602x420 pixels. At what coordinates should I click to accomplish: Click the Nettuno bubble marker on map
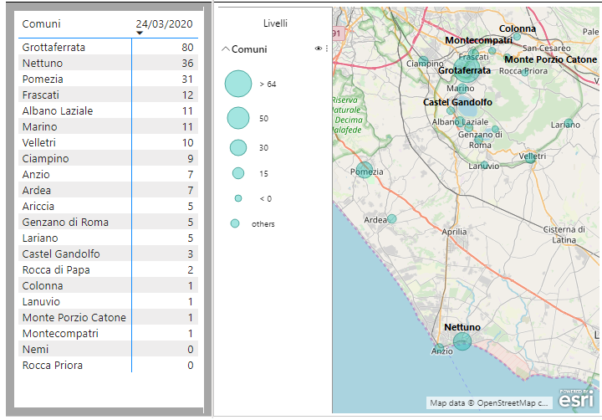point(462,341)
